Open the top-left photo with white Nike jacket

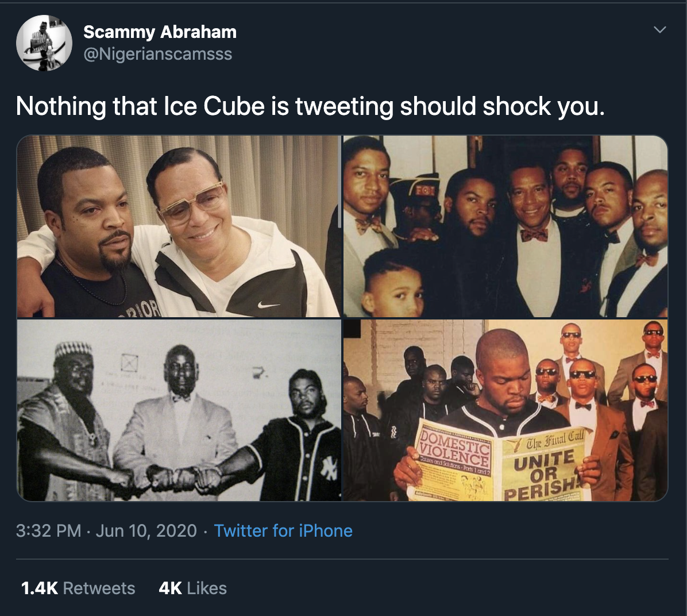(x=178, y=226)
